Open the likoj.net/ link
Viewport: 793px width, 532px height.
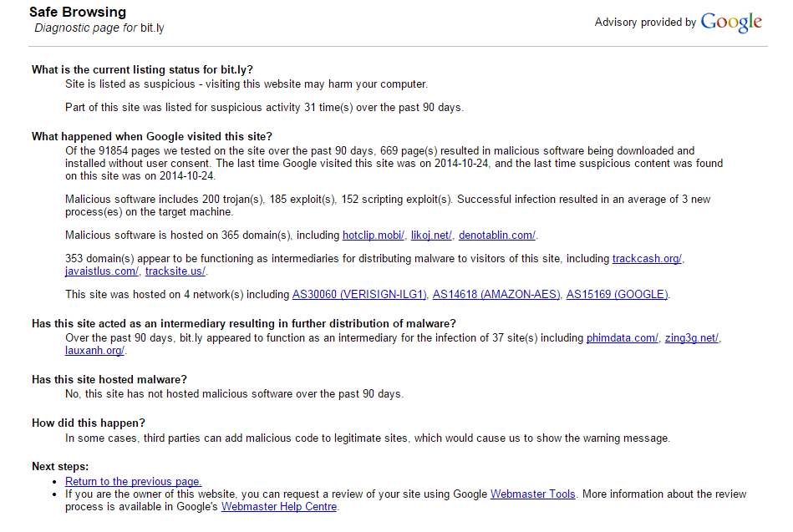pyautogui.click(x=431, y=236)
